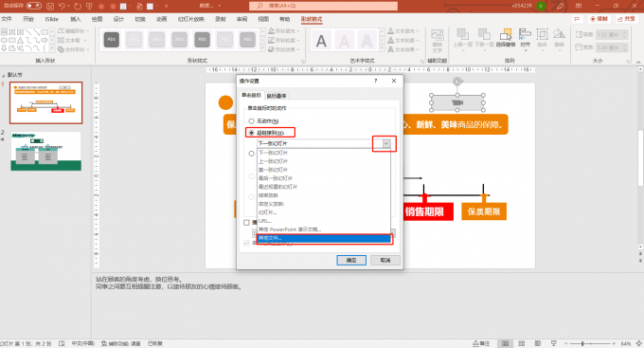This screenshot has height=348, width=644.
Task: Open Reading View icon in status bar
Action: tap(538, 343)
